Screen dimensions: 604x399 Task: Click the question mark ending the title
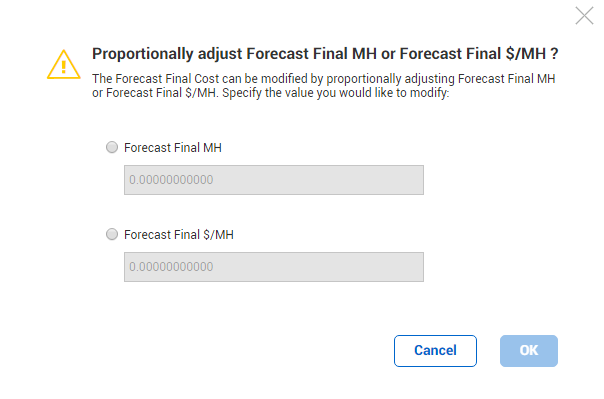pyautogui.click(x=554, y=53)
